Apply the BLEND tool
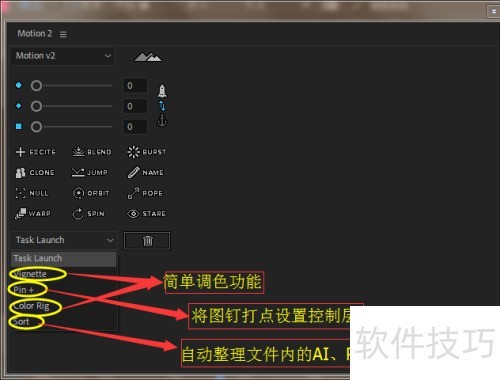Screen dimensions: 500x380 click(92, 152)
